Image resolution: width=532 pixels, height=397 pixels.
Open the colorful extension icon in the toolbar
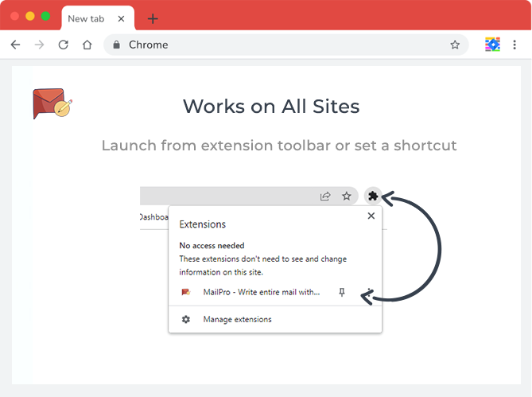pyautogui.click(x=492, y=45)
